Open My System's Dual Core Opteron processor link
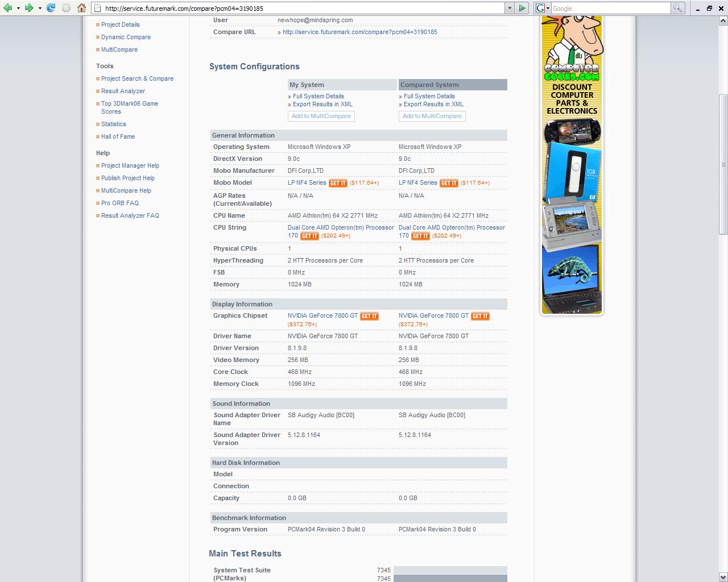Image resolution: width=728 pixels, height=582 pixels. point(341,227)
